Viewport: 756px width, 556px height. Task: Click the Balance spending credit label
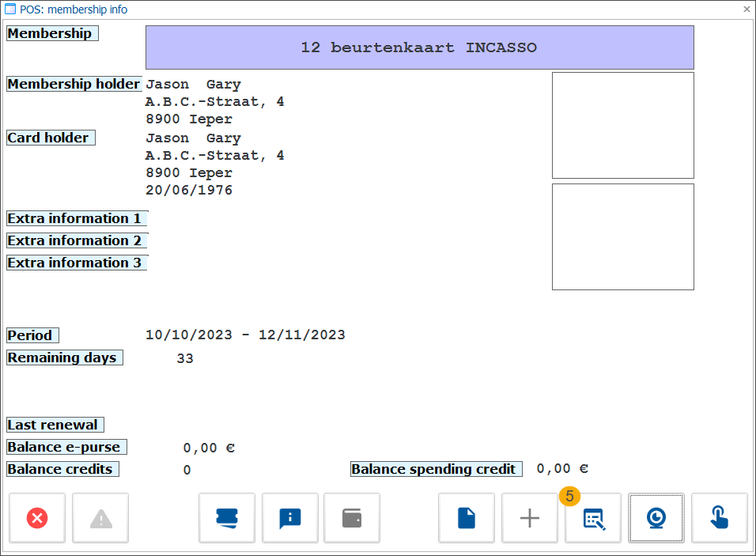pos(436,469)
